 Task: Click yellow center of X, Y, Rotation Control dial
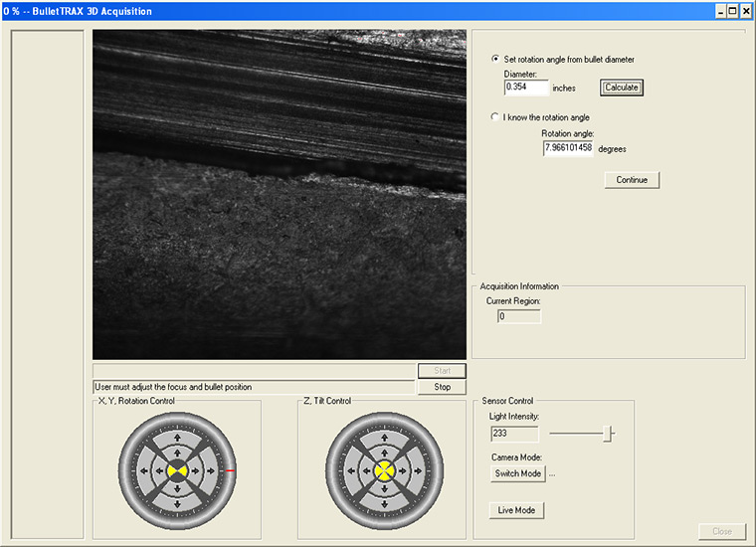pos(177,470)
